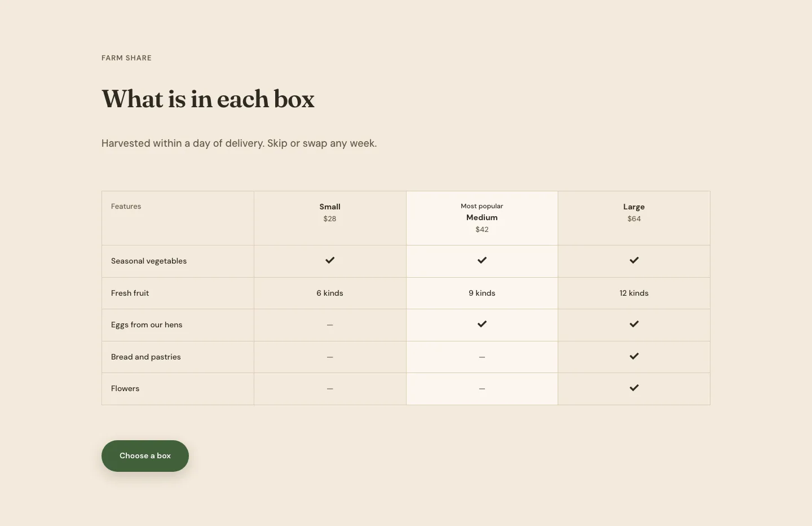
Task: Click the What is in each box heading
Action: click(x=208, y=99)
